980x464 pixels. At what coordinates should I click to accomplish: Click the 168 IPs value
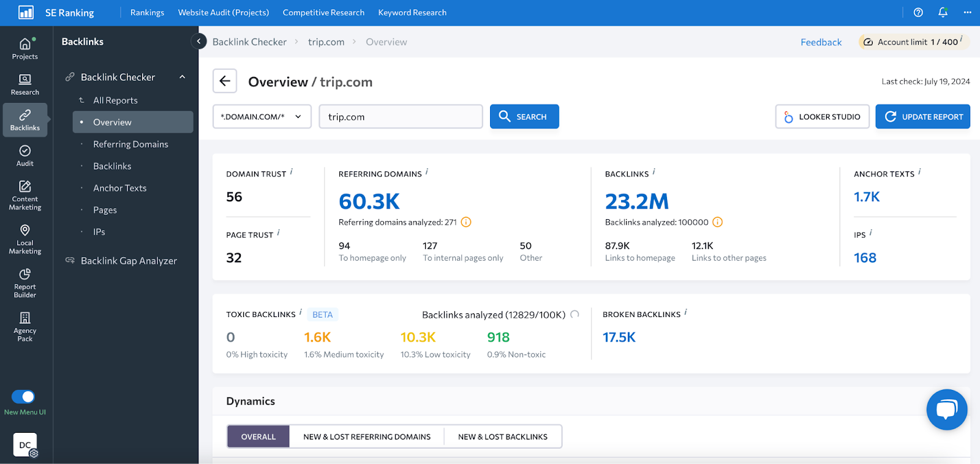tap(865, 258)
